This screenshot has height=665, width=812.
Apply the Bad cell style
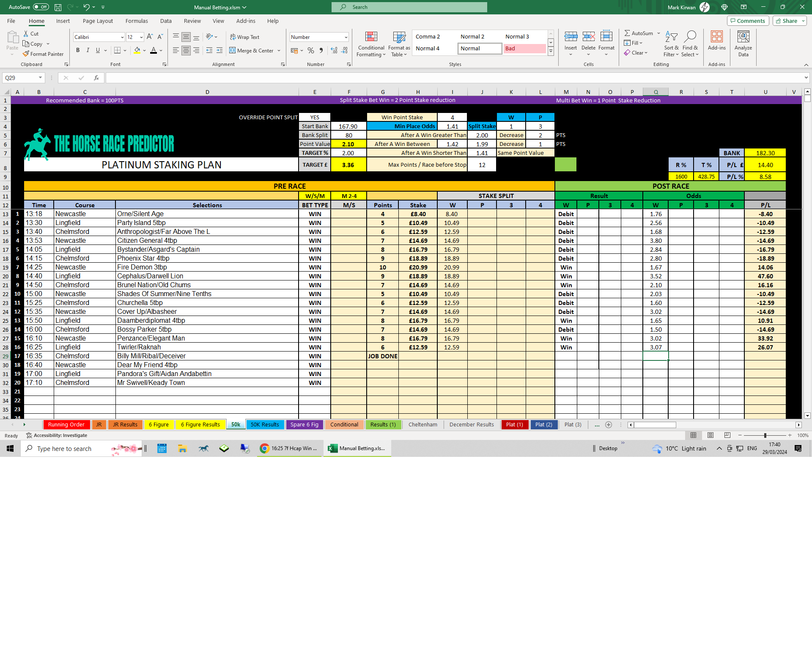coord(524,49)
